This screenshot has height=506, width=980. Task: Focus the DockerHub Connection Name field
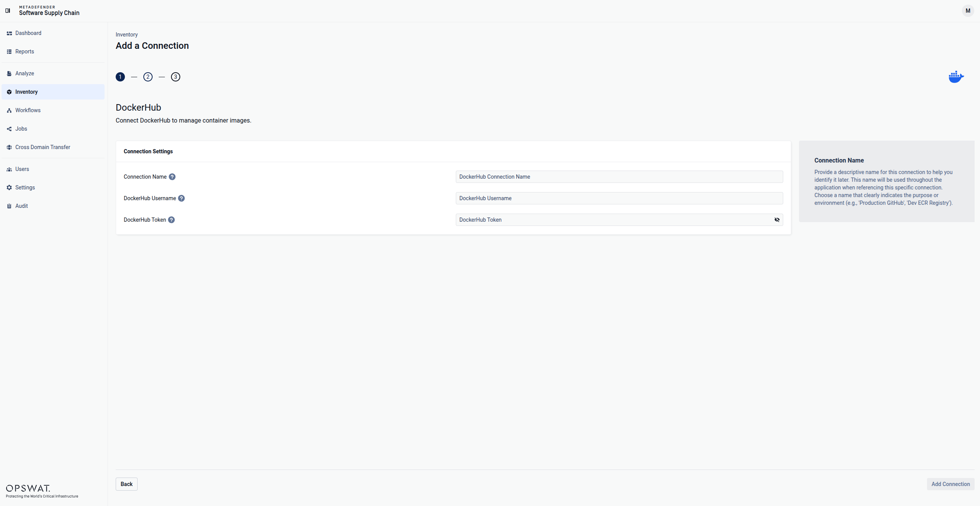click(619, 177)
